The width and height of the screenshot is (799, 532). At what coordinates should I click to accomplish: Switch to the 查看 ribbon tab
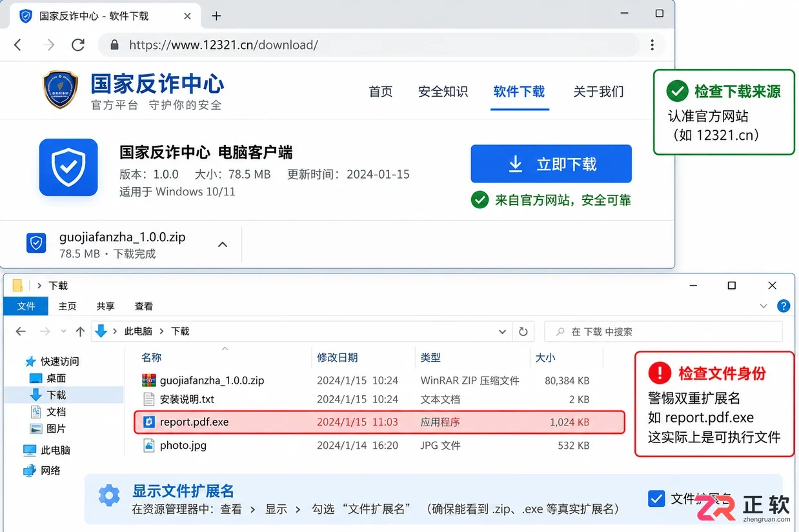[x=143, y=306]
